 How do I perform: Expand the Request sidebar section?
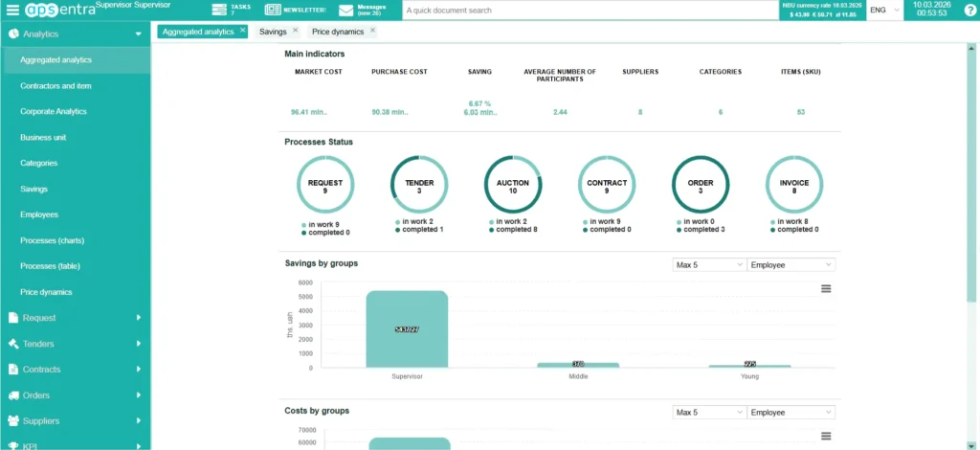pyautogui.click(x=138, y=318)
